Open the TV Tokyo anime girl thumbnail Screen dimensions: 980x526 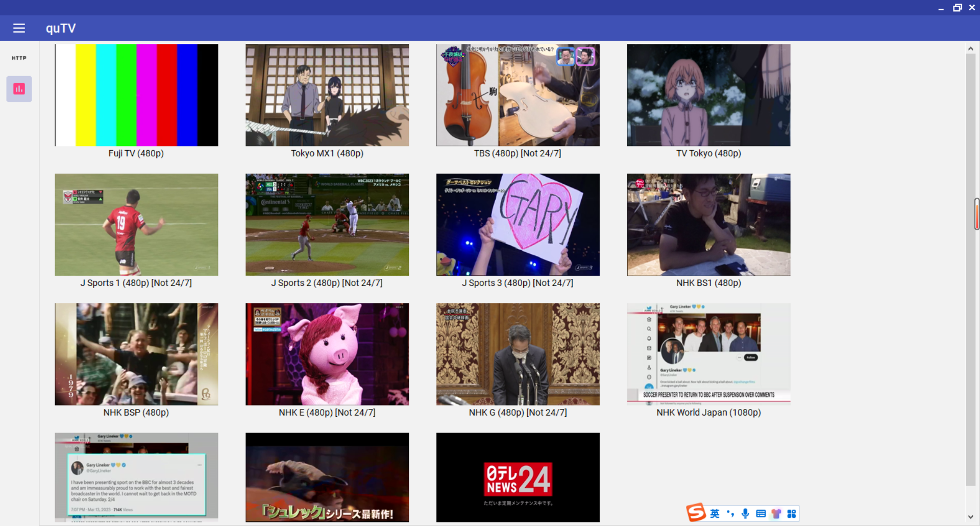[x=708, y=95]
